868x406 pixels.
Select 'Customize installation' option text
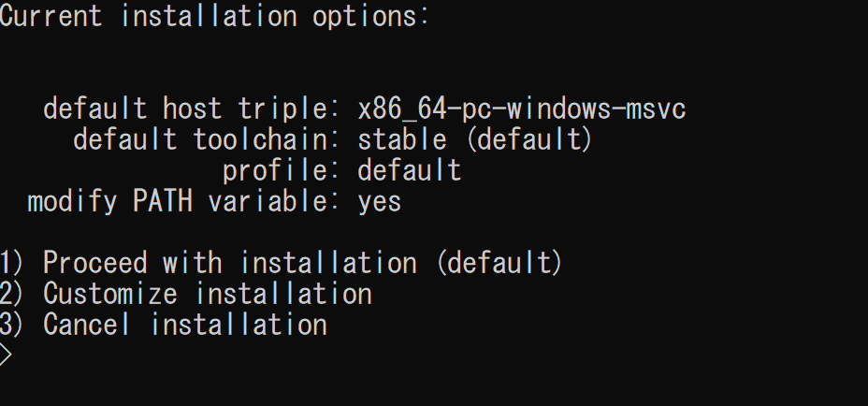(208, 294)
